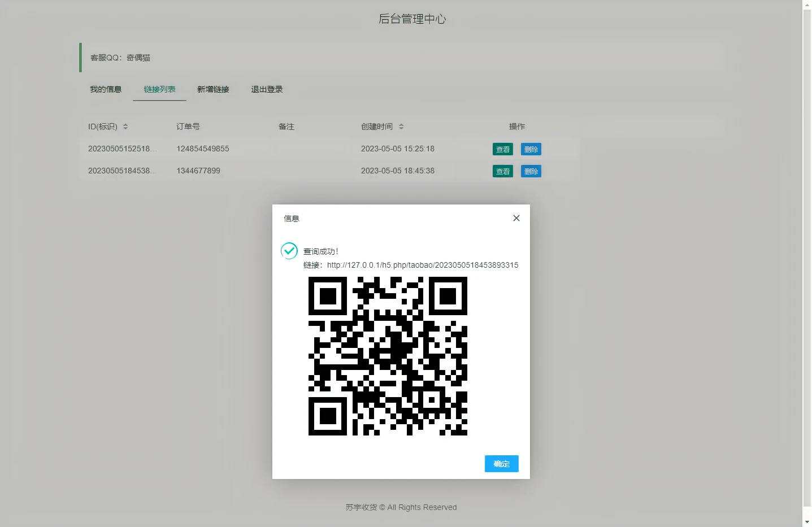The image size is (812, 527).
Task: Click 查看 for order 124854549855
Action: 502,149
